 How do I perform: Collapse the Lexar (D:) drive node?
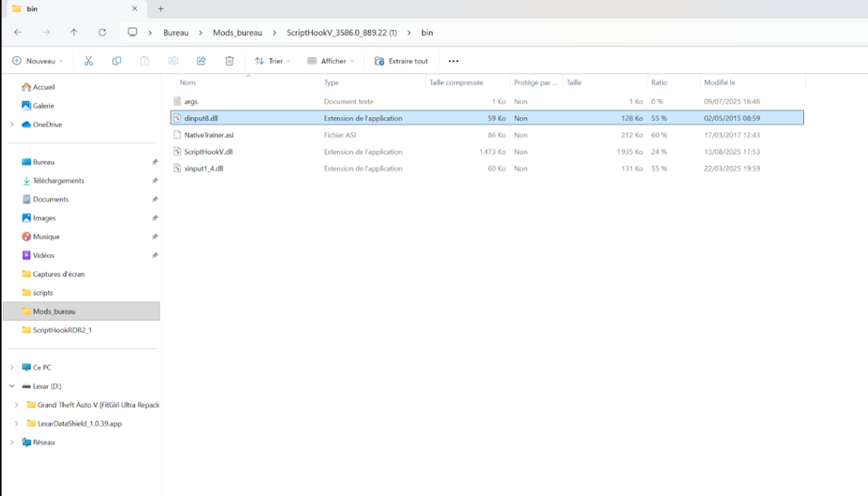pos(12,386)
